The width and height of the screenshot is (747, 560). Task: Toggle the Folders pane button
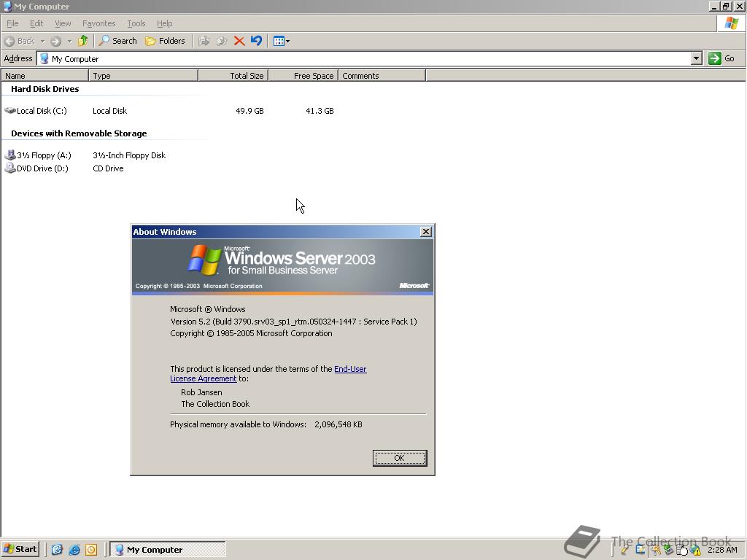point(165,41)
